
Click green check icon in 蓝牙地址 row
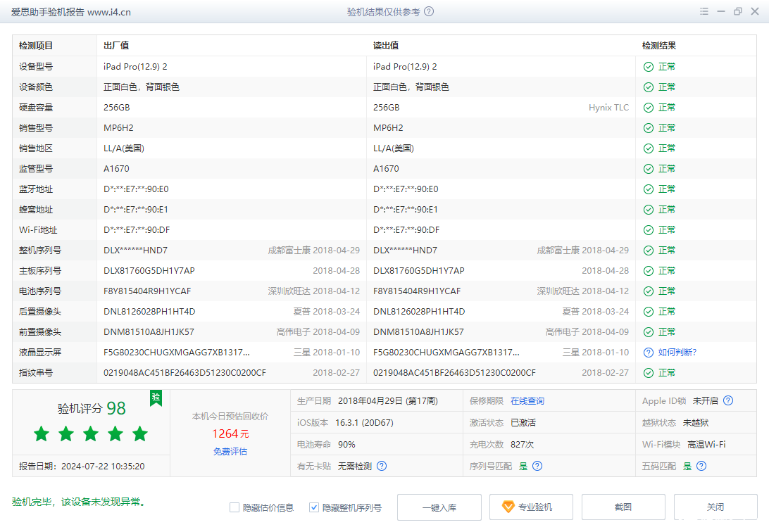pos(649,189)
